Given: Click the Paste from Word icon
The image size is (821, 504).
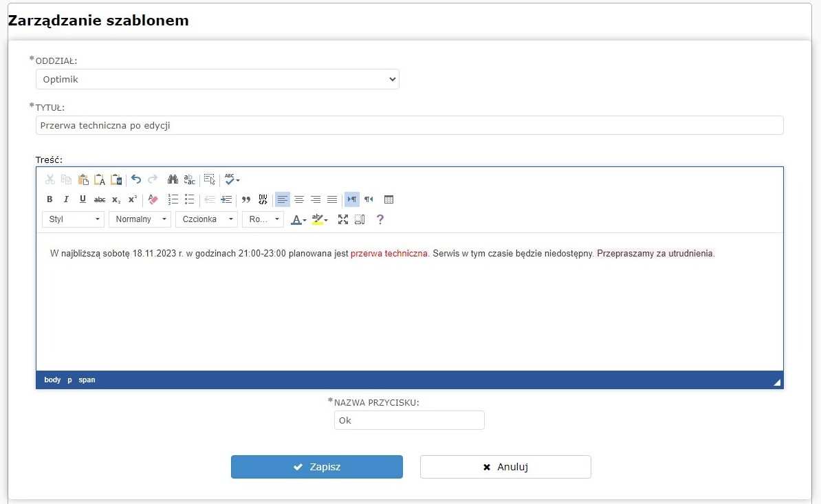Looking at the screenshot, I should pos(116,179).
